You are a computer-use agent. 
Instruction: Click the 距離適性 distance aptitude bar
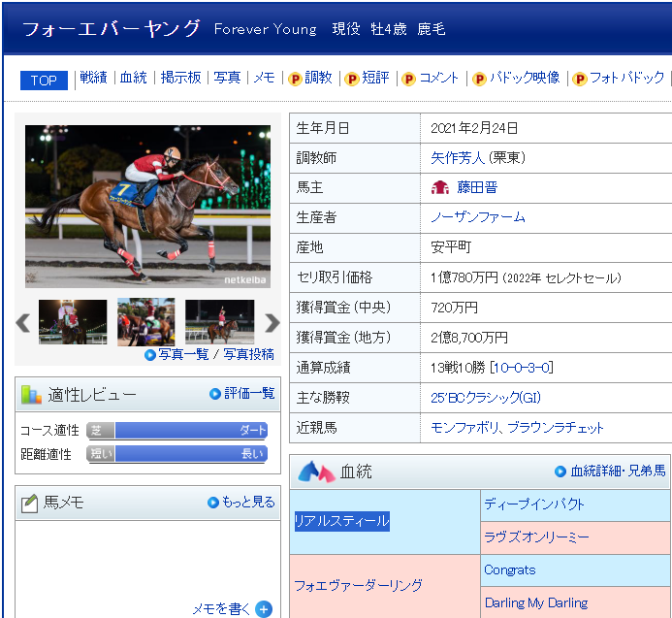[176, 453]
